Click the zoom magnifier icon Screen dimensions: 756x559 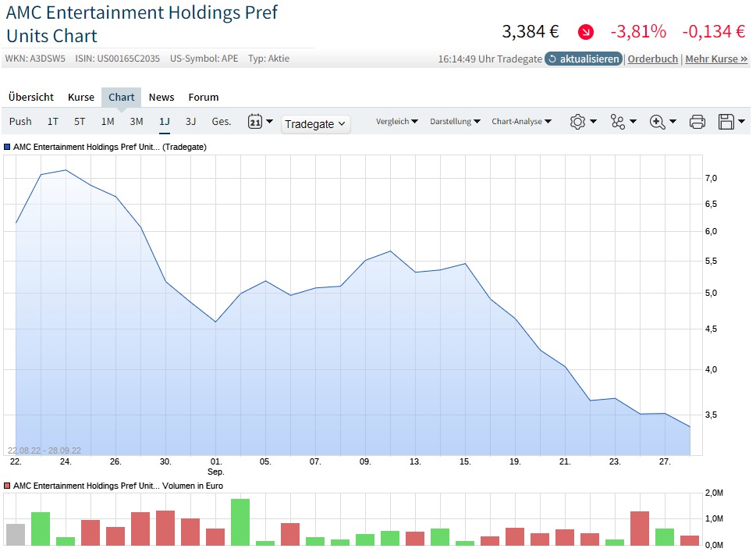657,122
